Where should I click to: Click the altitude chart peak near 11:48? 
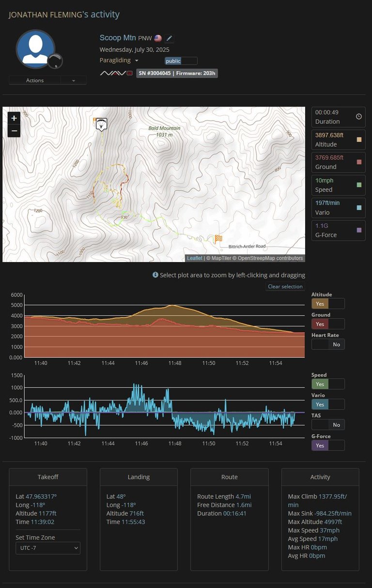coord(172,306)
